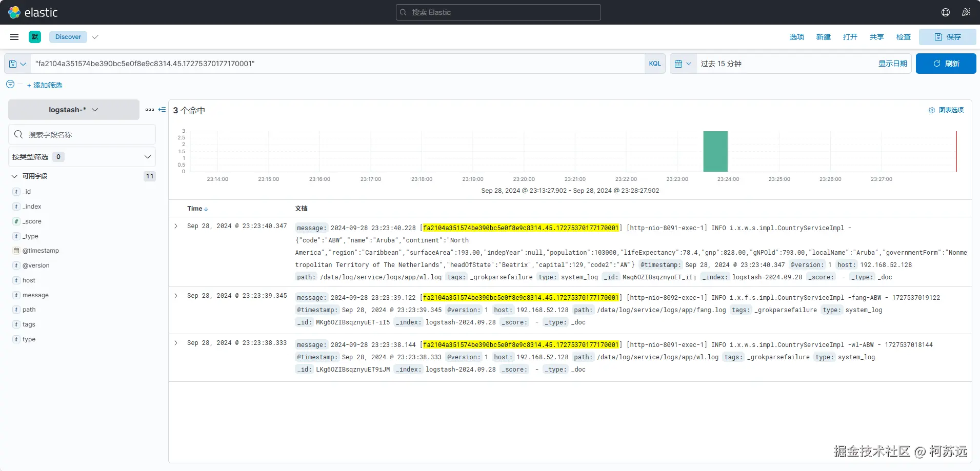Click the 文档 column header
This screenshot has height=471, width=980.
click(x=302, y=209)
